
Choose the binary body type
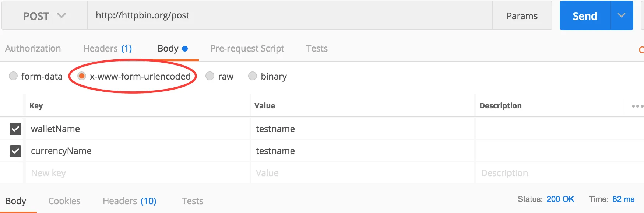tap(253, 76)
